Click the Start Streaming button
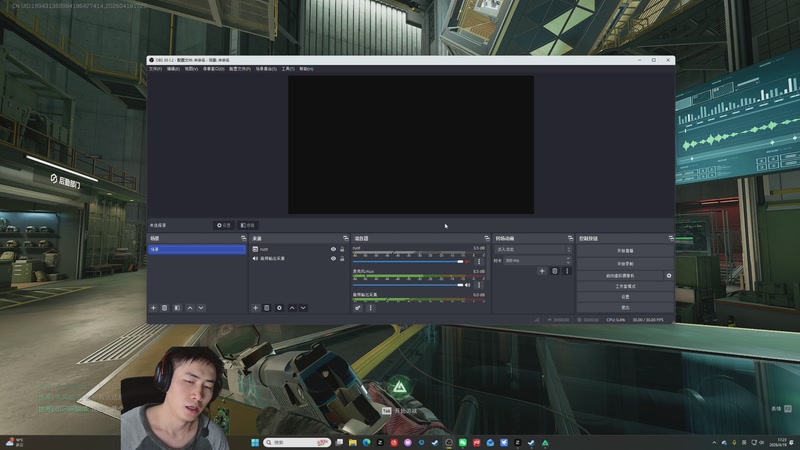Viewport: 800px width, 450px height. click(625, 249)
